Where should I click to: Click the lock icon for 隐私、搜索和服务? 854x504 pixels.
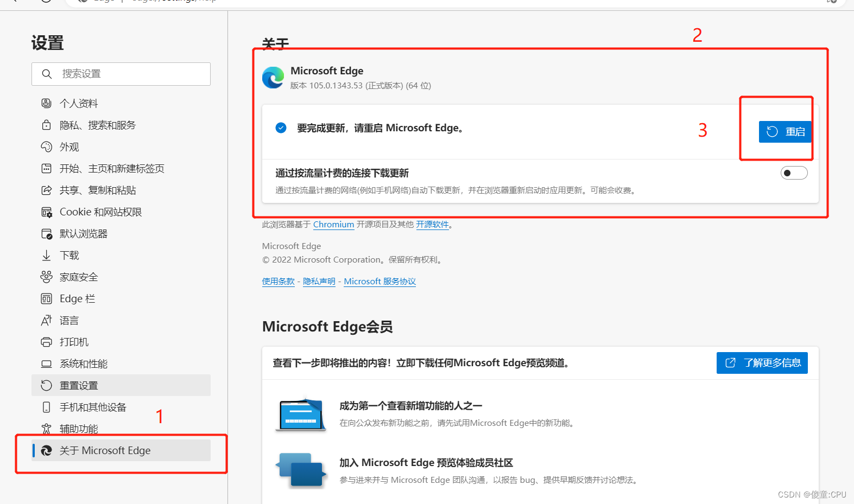click(x=47, y=125)
